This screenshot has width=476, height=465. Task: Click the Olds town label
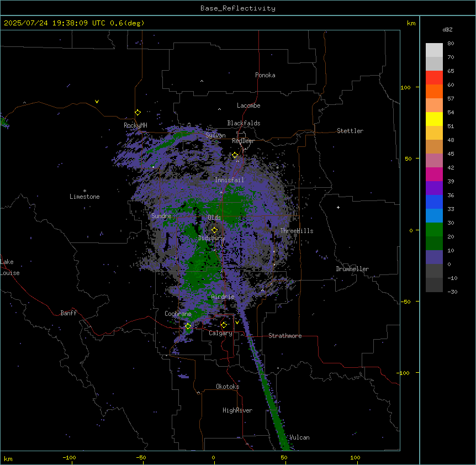tap(214, 218)
